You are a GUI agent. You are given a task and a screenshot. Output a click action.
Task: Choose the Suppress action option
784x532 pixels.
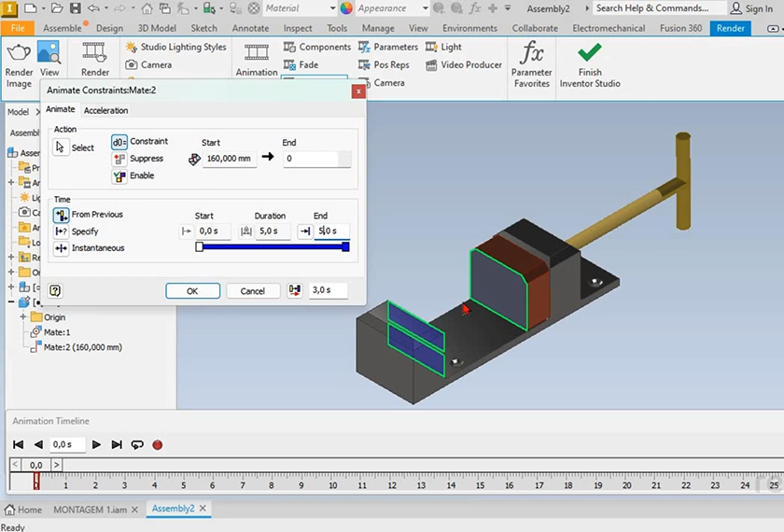[119, 159]
